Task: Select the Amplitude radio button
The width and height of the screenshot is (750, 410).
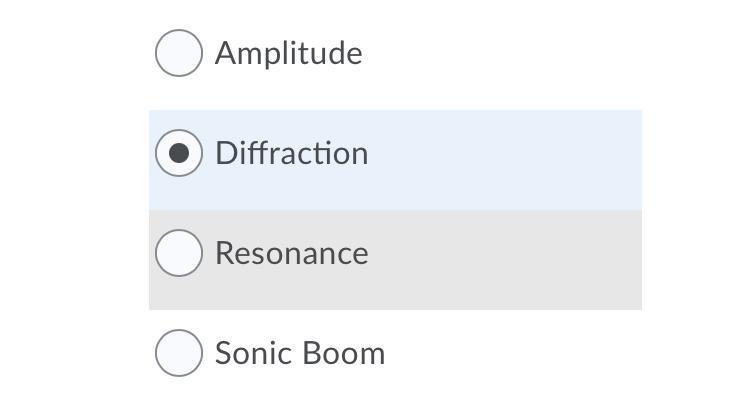Action: [x=179, y=53]
